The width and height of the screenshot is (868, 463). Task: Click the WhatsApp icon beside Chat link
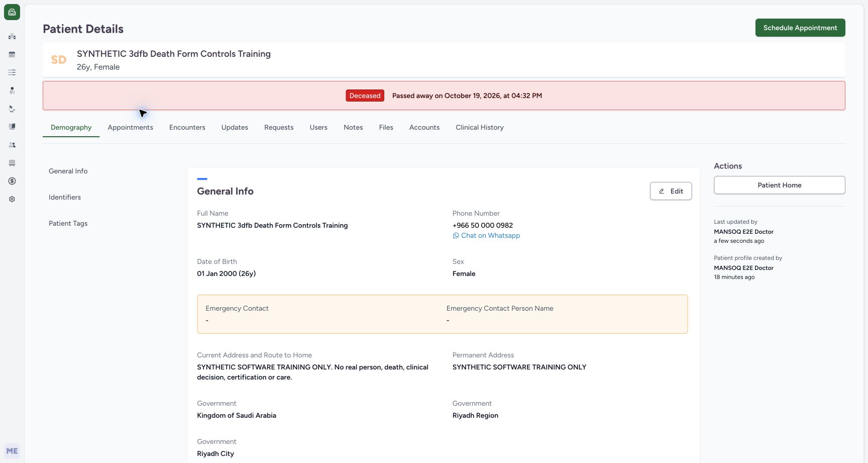click(x=456, y=236)
